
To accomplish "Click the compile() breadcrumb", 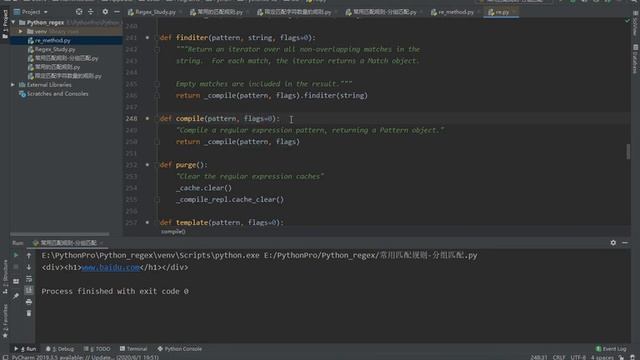I will (x=173, y=232).
